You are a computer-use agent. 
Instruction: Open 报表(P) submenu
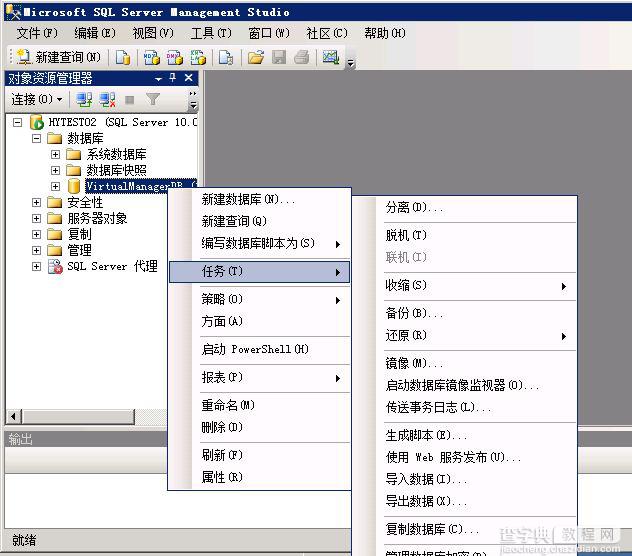tap(259, 377)
